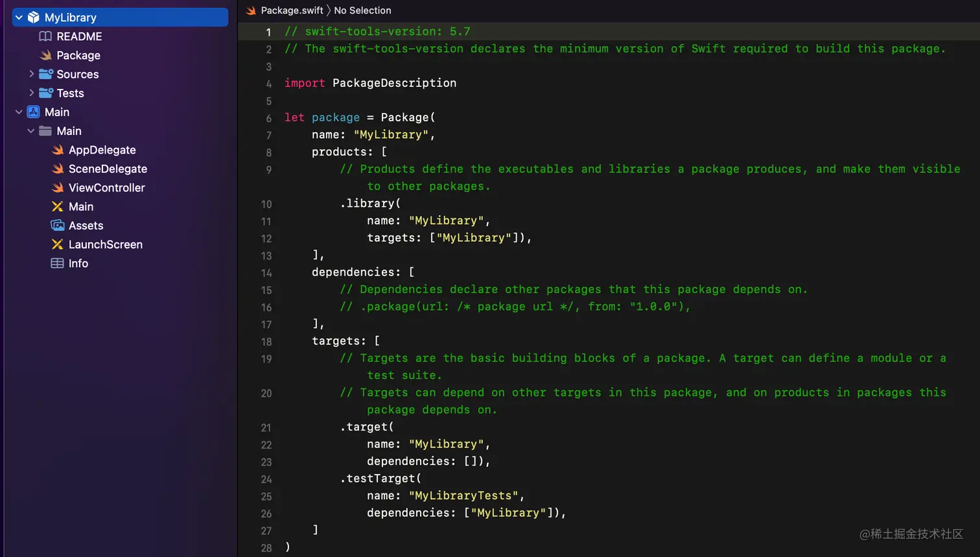Collapse the MyLibrary package tree
This screenshot has height=557, width=980.
[19, 18]
